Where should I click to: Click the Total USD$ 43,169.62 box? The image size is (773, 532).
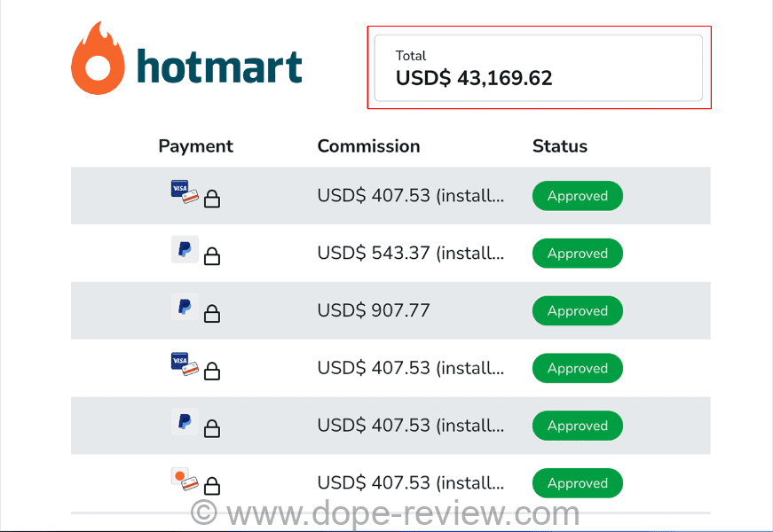click(x=538, y=68)
